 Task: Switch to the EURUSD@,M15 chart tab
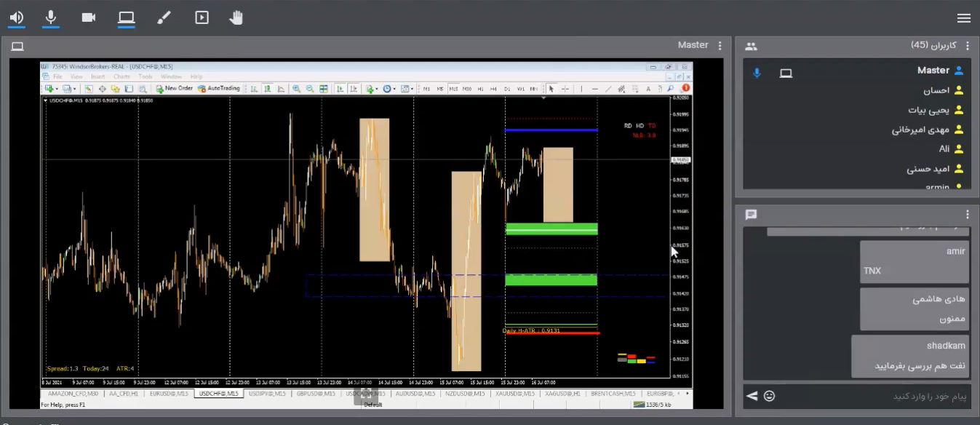coord(169,394)
